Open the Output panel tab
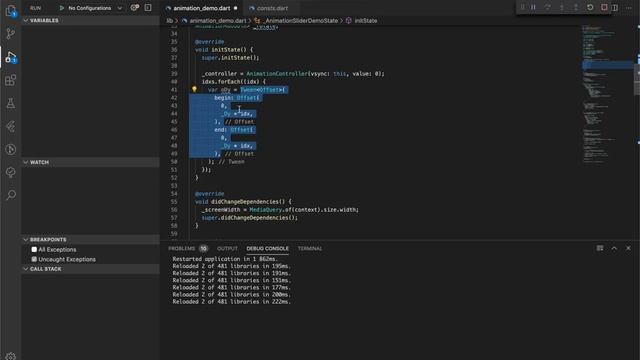This screenshot has height=360, width=640. 227,248
